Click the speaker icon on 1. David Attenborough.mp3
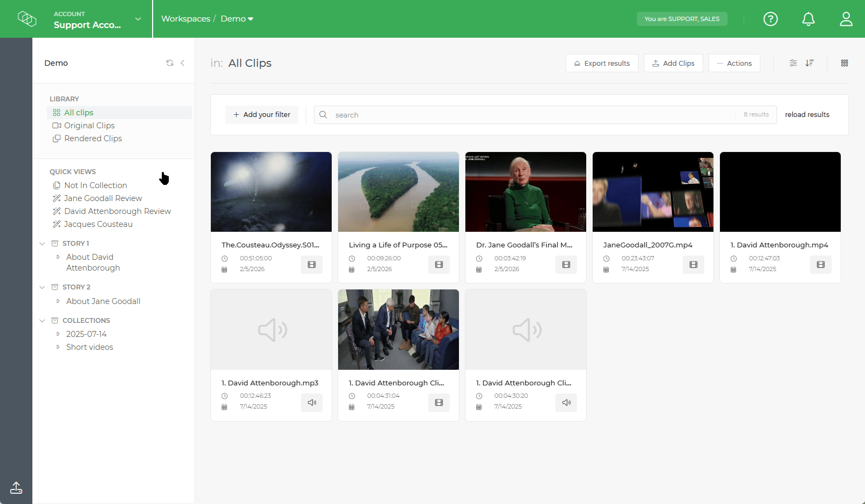Viewport: 865px width, 504px height. pyautogui.click(x=311, y=403)
